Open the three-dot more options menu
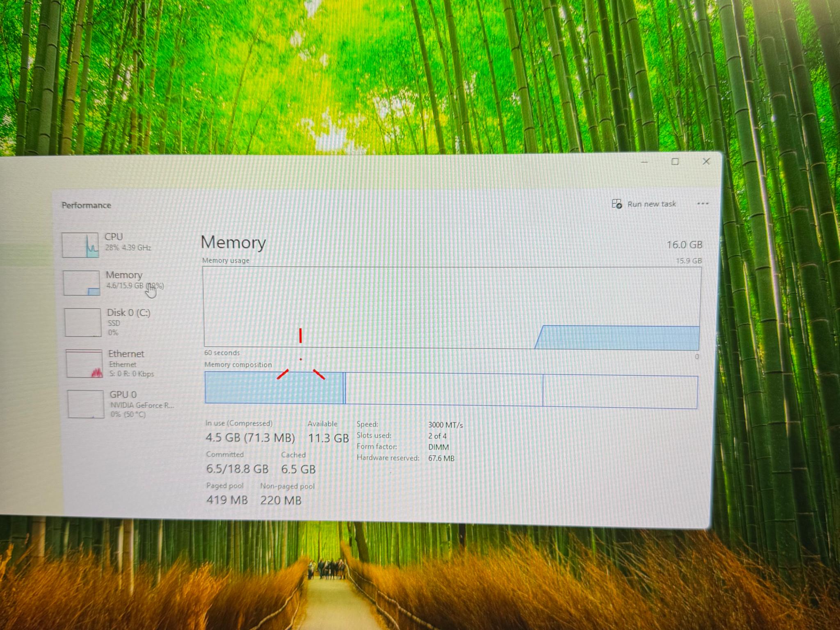 [703, 203]
